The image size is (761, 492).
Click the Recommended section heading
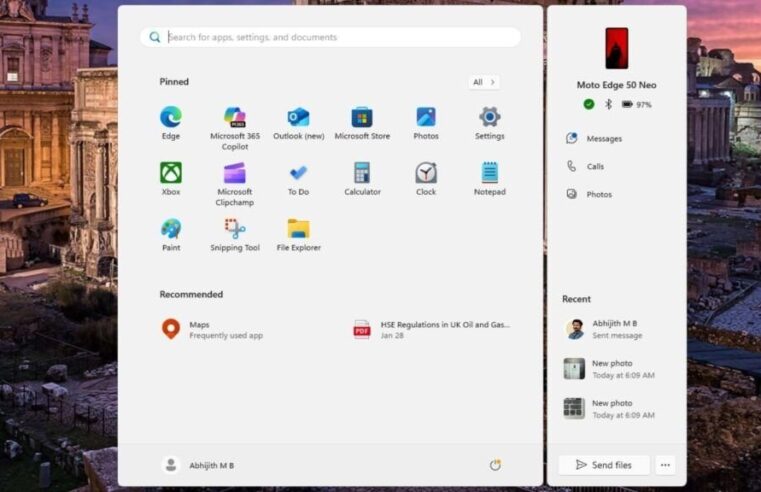[x=191, y=294]
